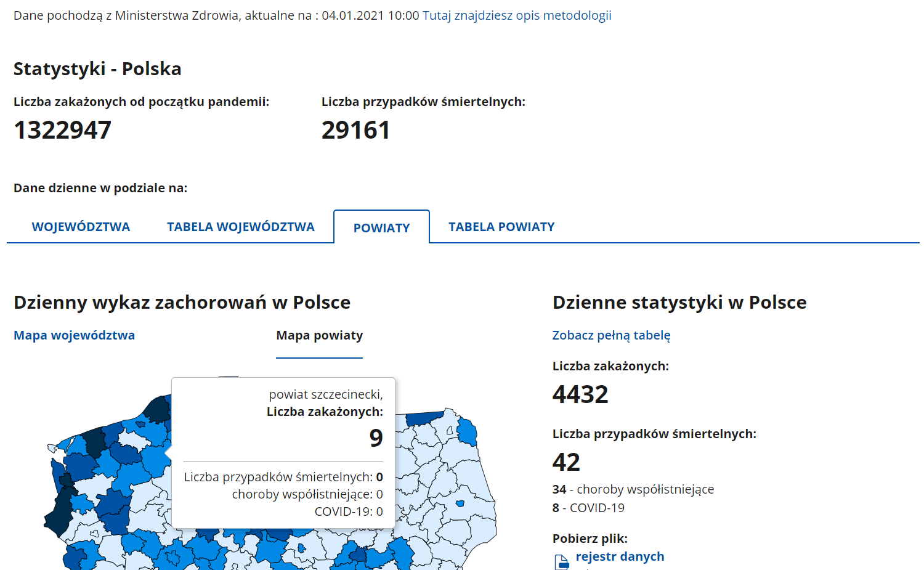Click the tooltip infected count 9
This screenshot has height=570, width=924.
(376, 438)
